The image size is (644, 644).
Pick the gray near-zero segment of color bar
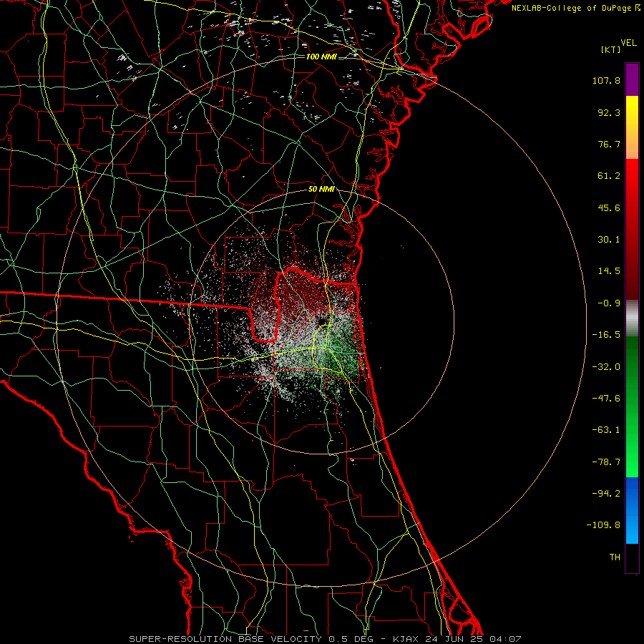pyautogui.click(x=632, y=318)
